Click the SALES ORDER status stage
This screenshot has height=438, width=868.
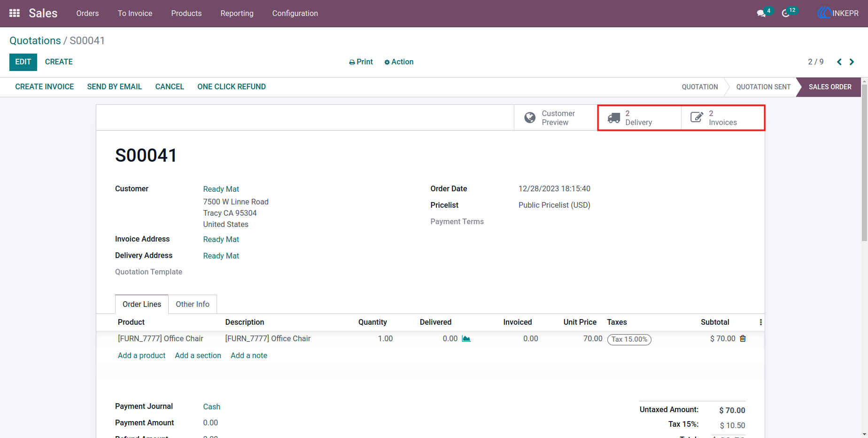pos(830,87)
